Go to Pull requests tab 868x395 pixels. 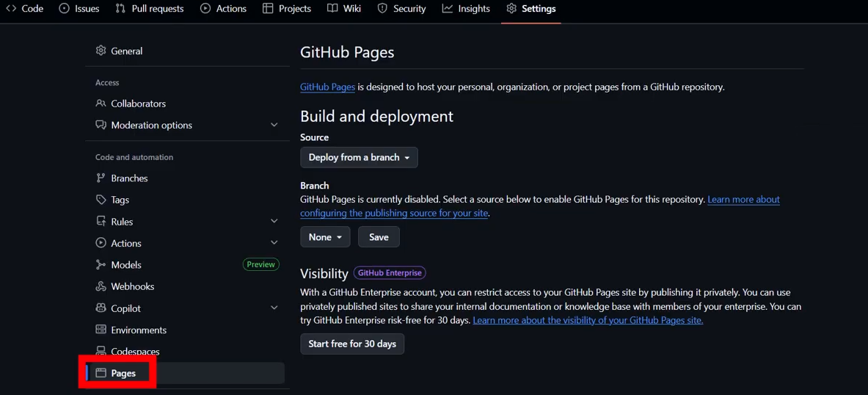coord(150,9)
